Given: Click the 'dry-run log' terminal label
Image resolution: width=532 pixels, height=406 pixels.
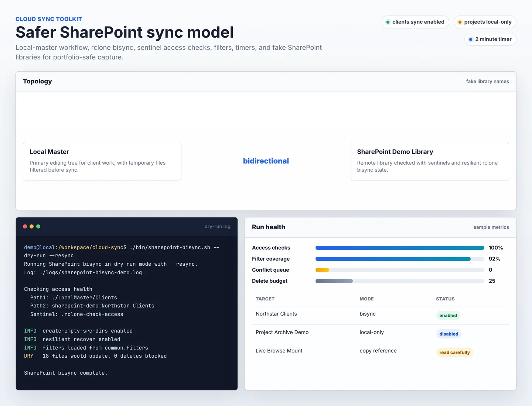Looking at the screenshot, I should pos(217,226).
